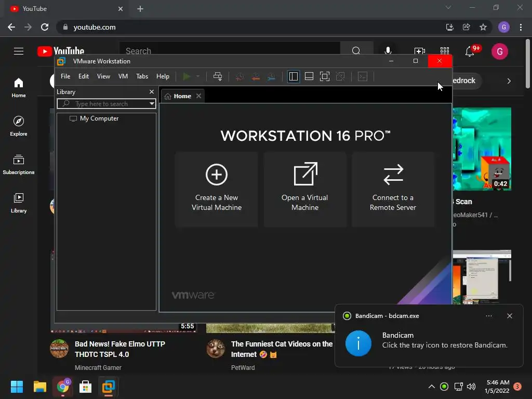532x399 pixels.
Task: Open the YouTube account avatar G
Action: 499,51
